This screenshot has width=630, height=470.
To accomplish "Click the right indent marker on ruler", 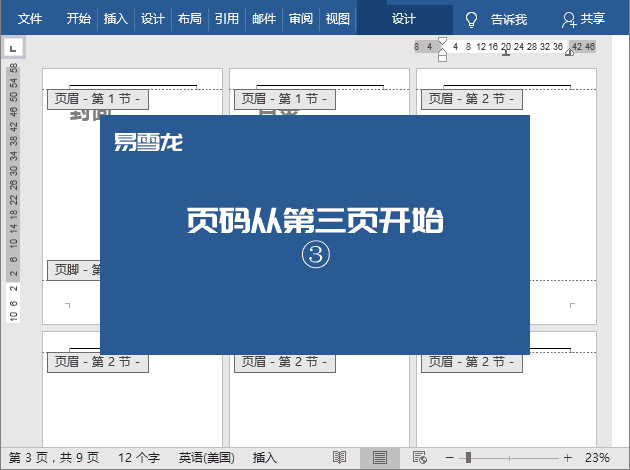I will pyautogui.click(x=570, y=52).
